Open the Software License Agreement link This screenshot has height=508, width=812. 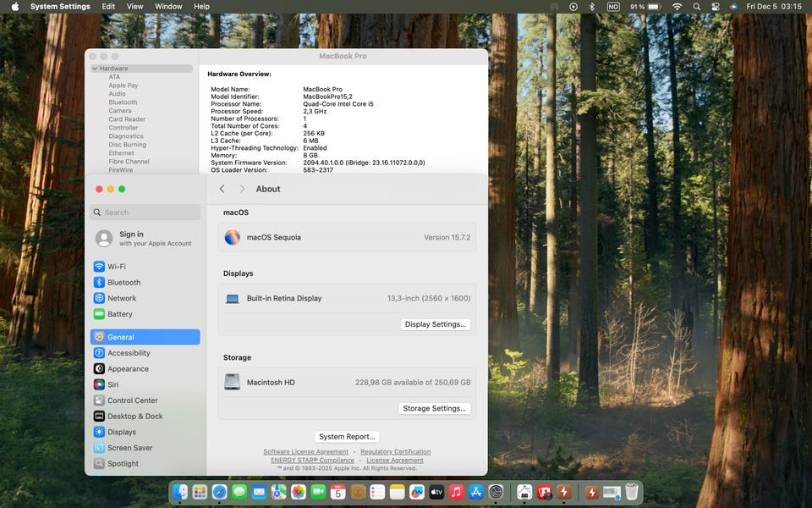tap(305, 452)
